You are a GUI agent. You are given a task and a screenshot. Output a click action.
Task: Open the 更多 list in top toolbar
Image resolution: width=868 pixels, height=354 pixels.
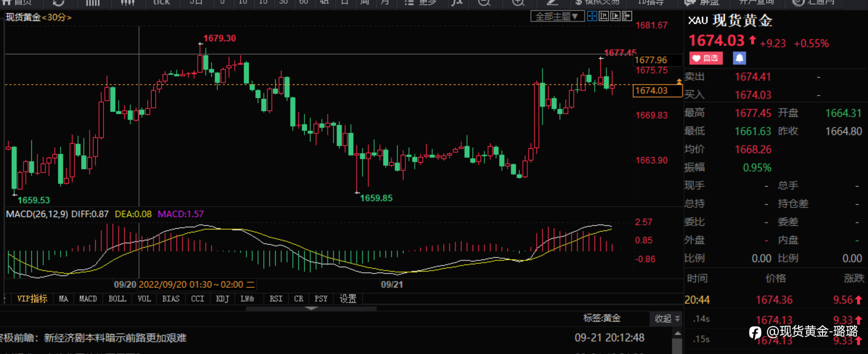point(420,2)
